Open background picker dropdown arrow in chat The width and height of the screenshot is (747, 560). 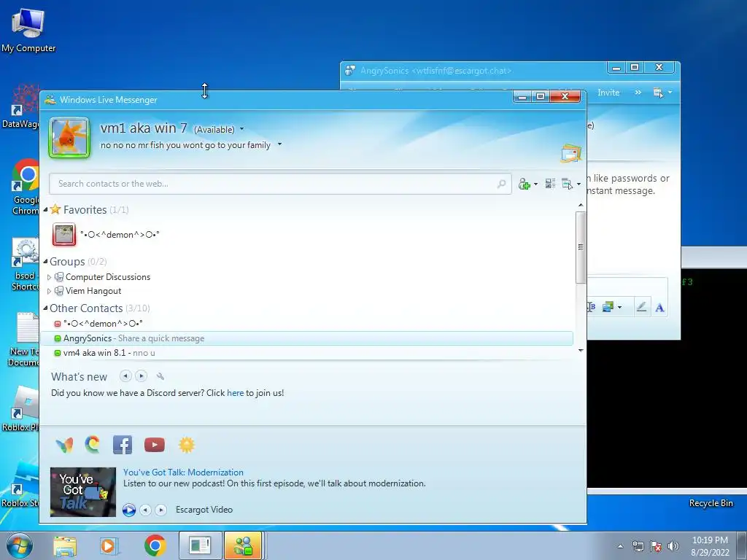(x=619, y=308)
